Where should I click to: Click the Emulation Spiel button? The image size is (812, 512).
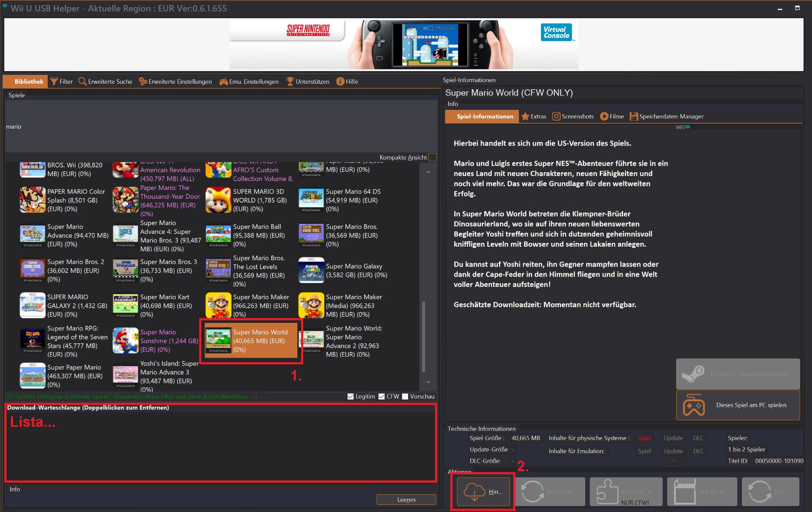[x=645, y=451]
